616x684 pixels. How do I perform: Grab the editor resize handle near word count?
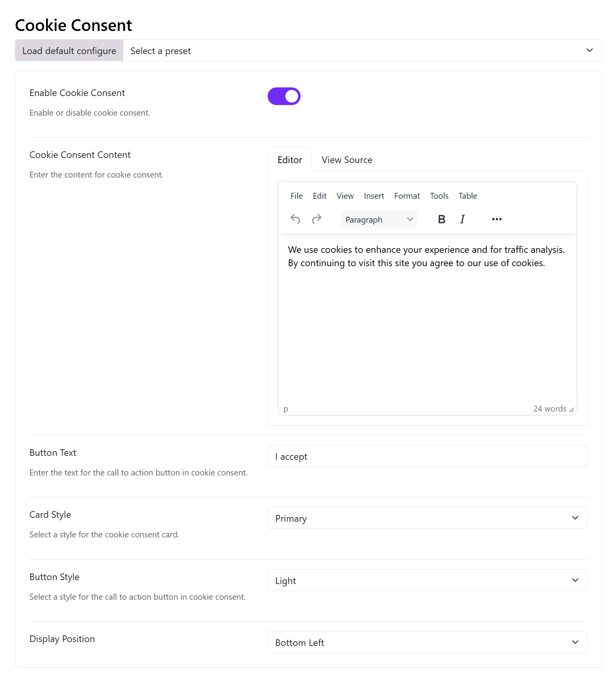coord(572,410)
